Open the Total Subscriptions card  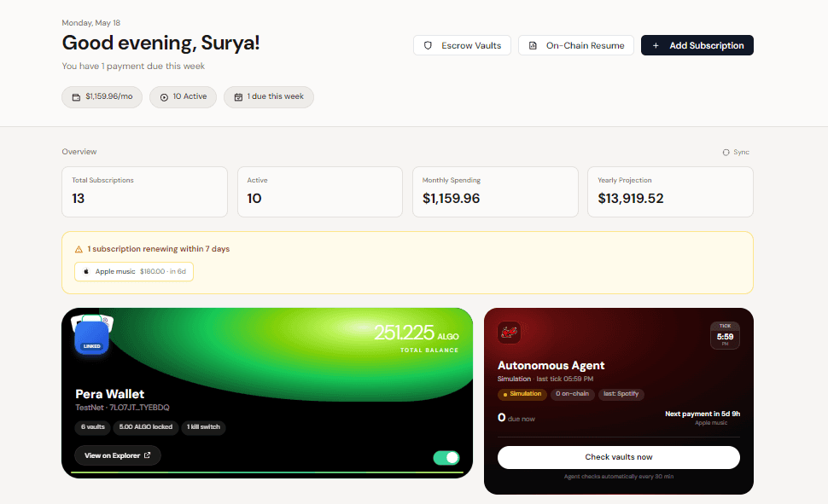click(x=145, y=192)
